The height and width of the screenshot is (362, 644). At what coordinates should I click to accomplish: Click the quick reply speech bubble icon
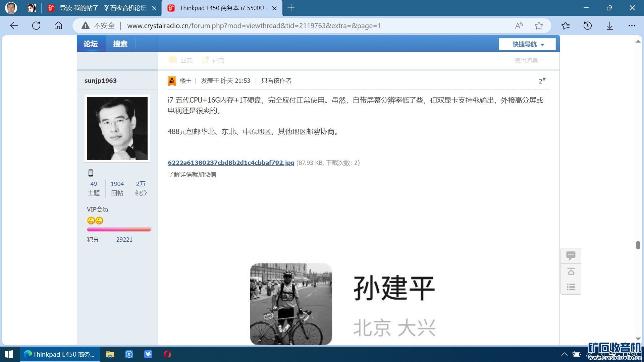coord(571,256)
